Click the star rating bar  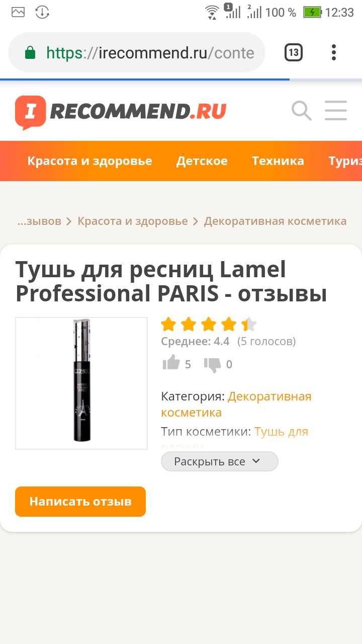click(x=209, y=325)
